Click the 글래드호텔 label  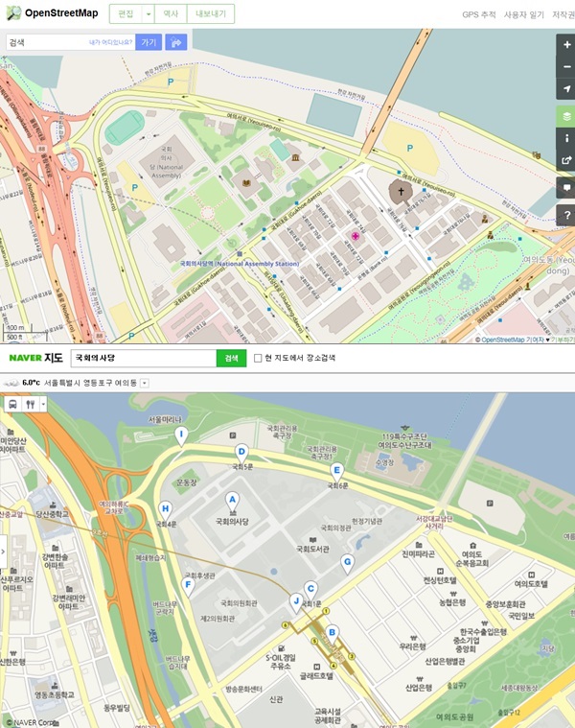(316, 676)
